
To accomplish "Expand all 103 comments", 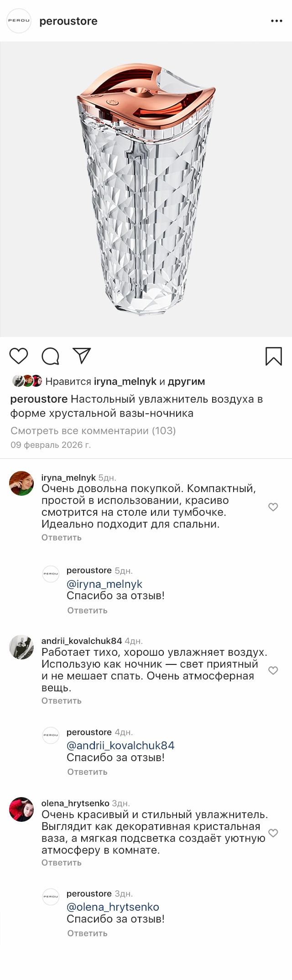I will pos(93,430).
